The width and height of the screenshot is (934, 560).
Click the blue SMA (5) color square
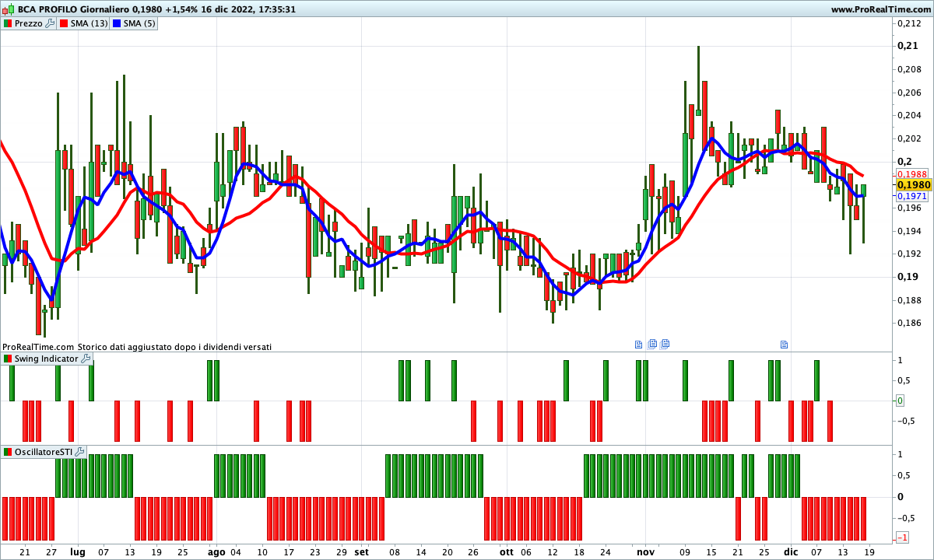click(x=118, y=23)
